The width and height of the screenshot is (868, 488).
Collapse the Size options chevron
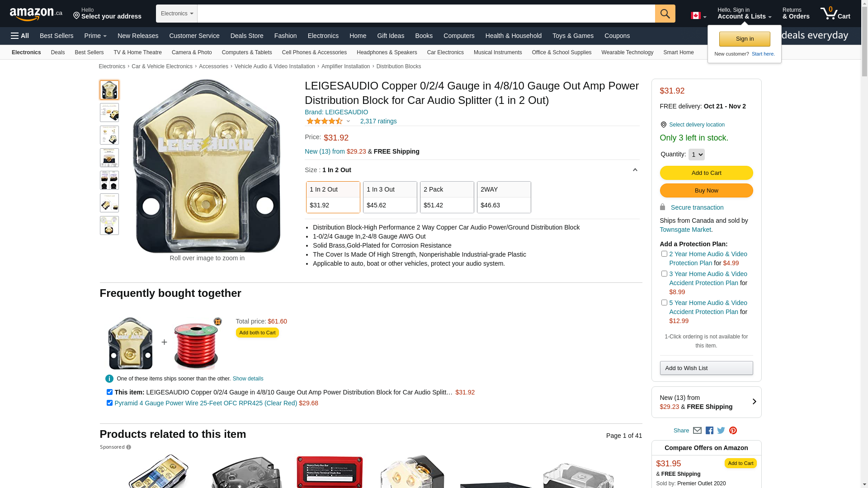pos(635,170)
